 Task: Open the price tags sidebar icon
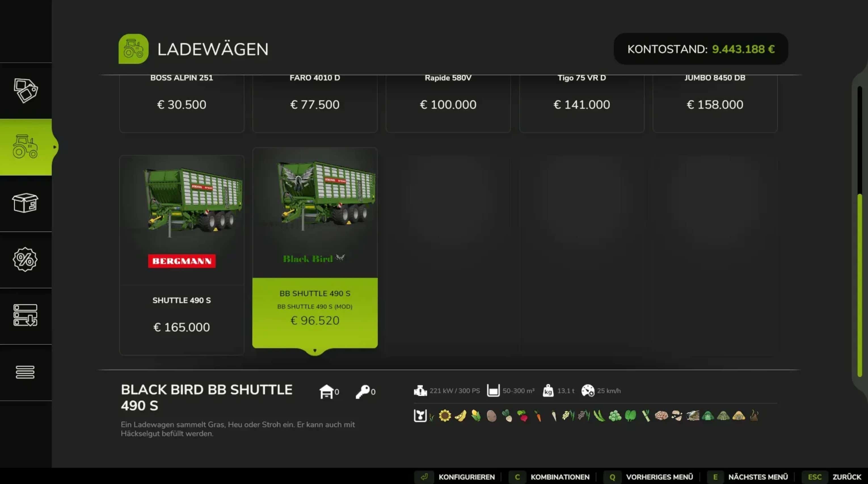click(26, 91)
